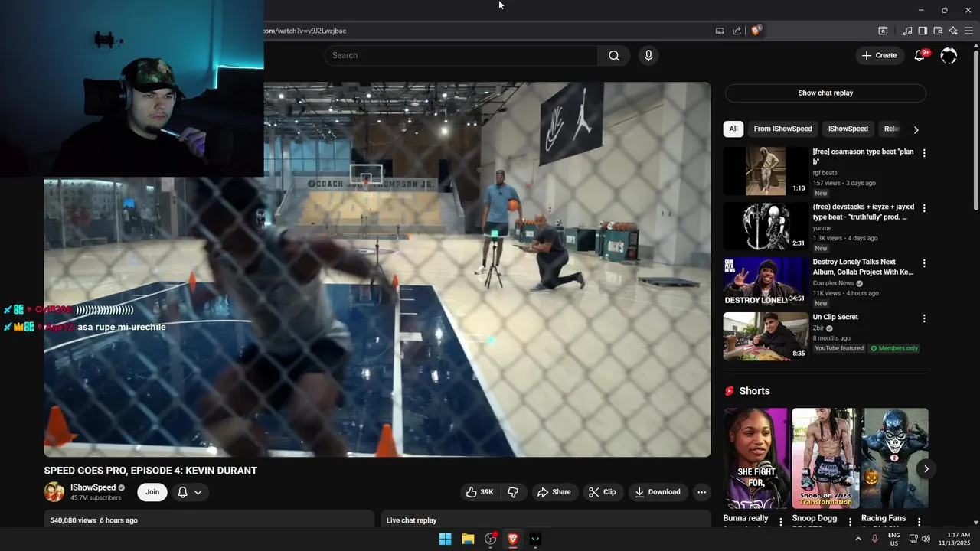Join the ISHowSpeed channel membership
Image resolution: width=980 pixels, height=551 pixels.
click(152, 492)
